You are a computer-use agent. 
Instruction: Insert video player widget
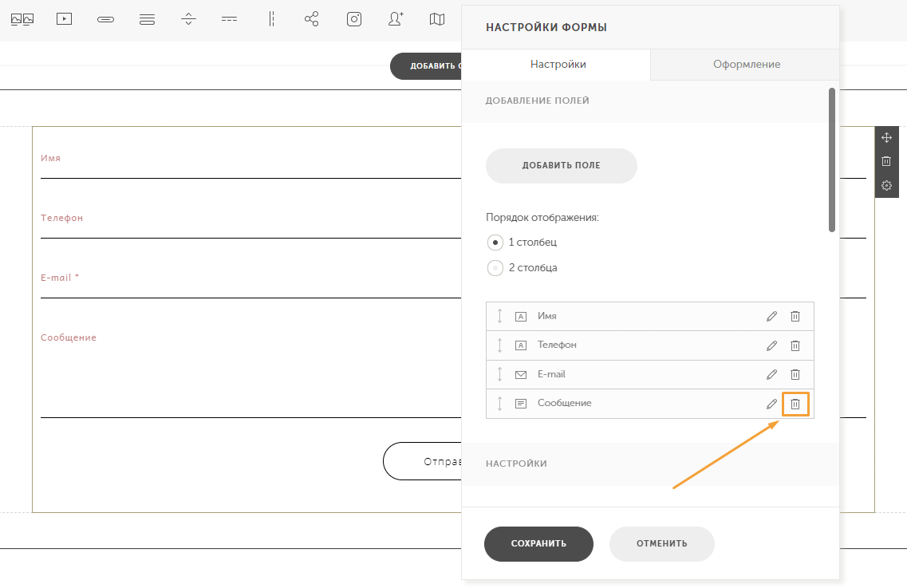pyautogui.click(x=64, y=19)
